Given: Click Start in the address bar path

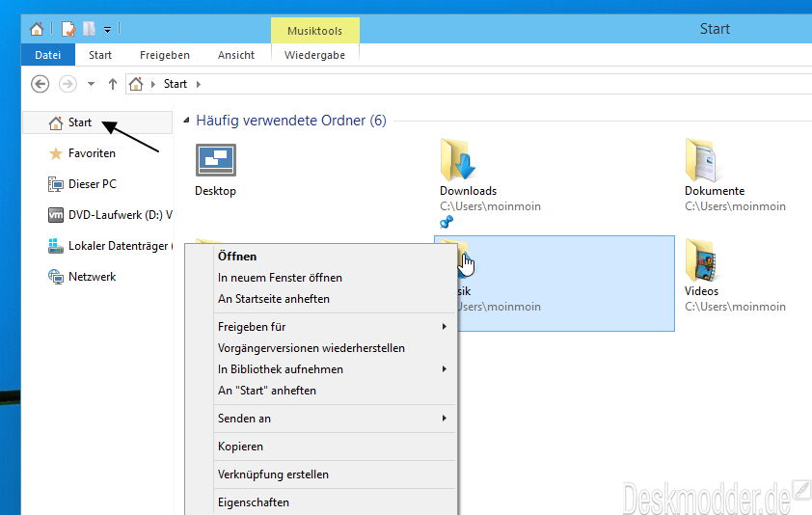Looking at the screenshot, I should click(x=176, y=83).
